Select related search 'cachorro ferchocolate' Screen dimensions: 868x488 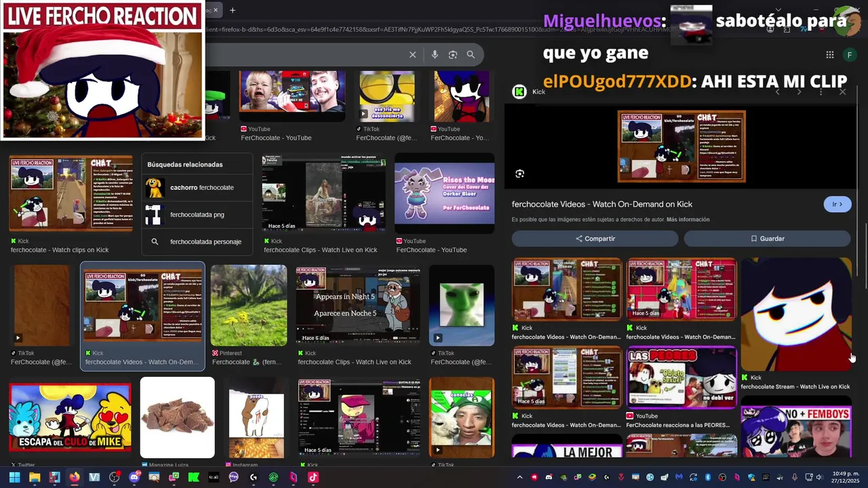point(197,188)
